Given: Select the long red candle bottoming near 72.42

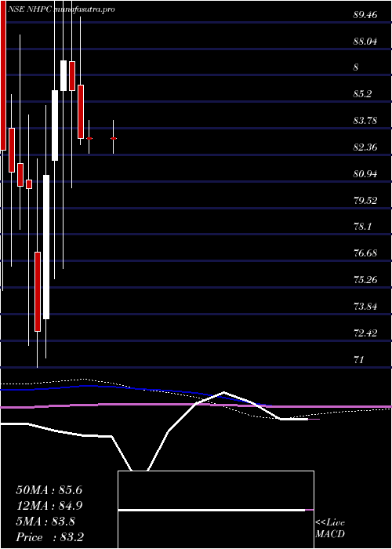Looking at the screenshot, I should click(38, 291).
